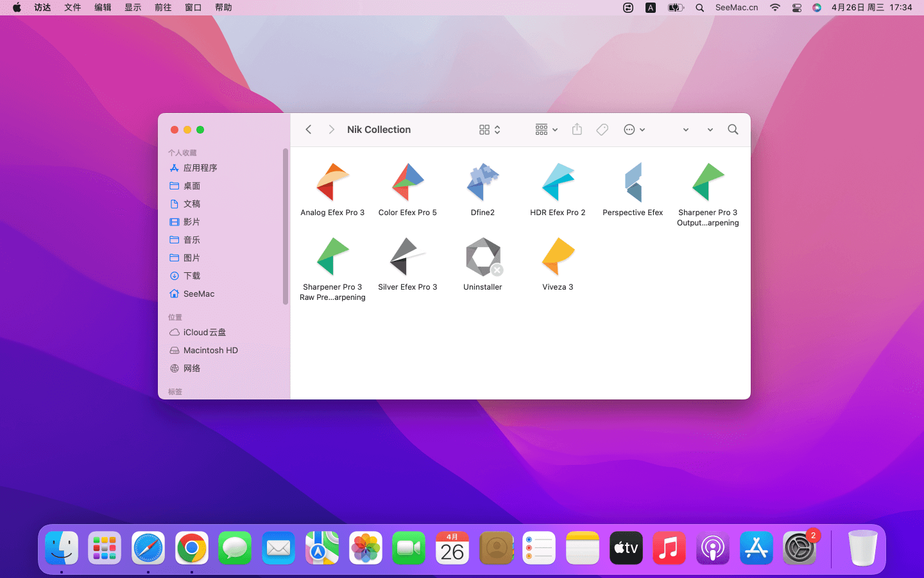Click the edit tags toolbar icon
The width and height of the screenshot is (924, 578).
(602, 130)
